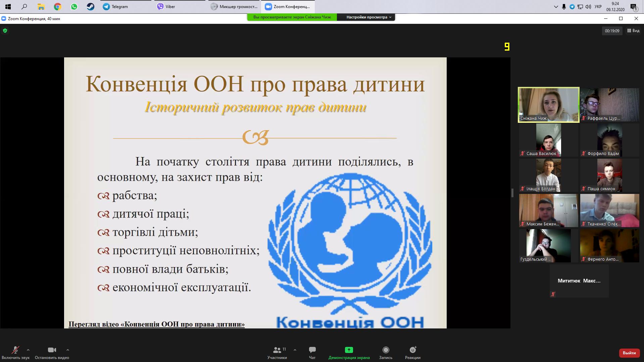Image resolution: width=644 pixels, height=362 pixels.
Task: Click the bullet text економічної експлуатації
Action: pyautogui.click(x=182, y=288)
